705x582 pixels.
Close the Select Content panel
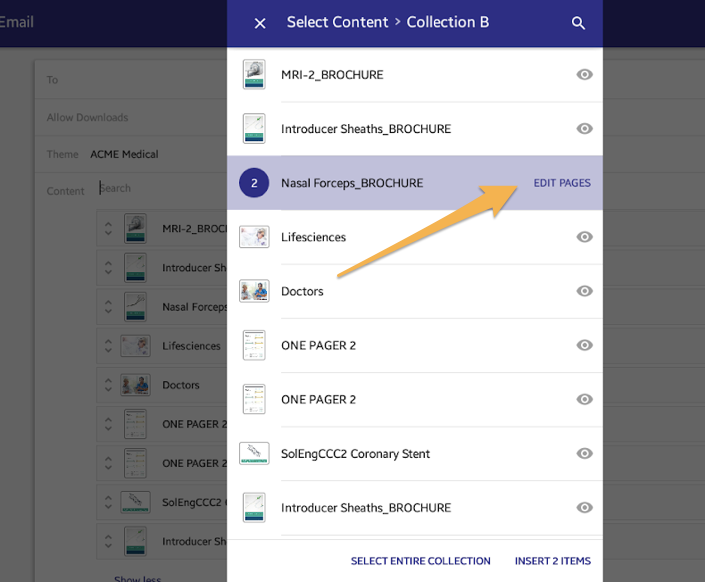point(260,23)
